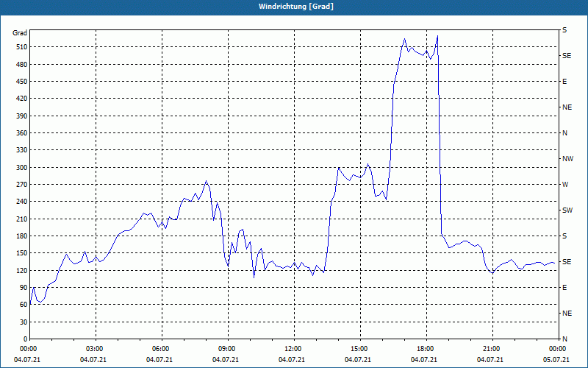Click the Windrichtung [Grad] chart title

coord(296,7)
